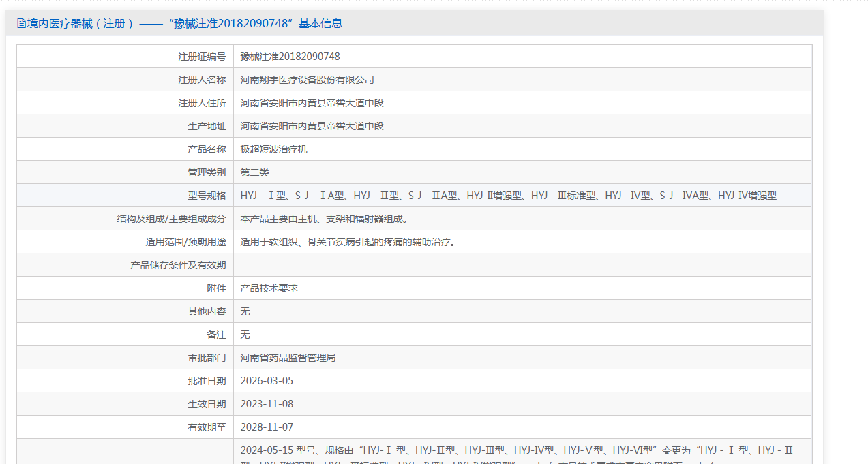Click the label '适用范围/预期用途'
The width and height of the screenshot is (868, 464).
[185, 242]
